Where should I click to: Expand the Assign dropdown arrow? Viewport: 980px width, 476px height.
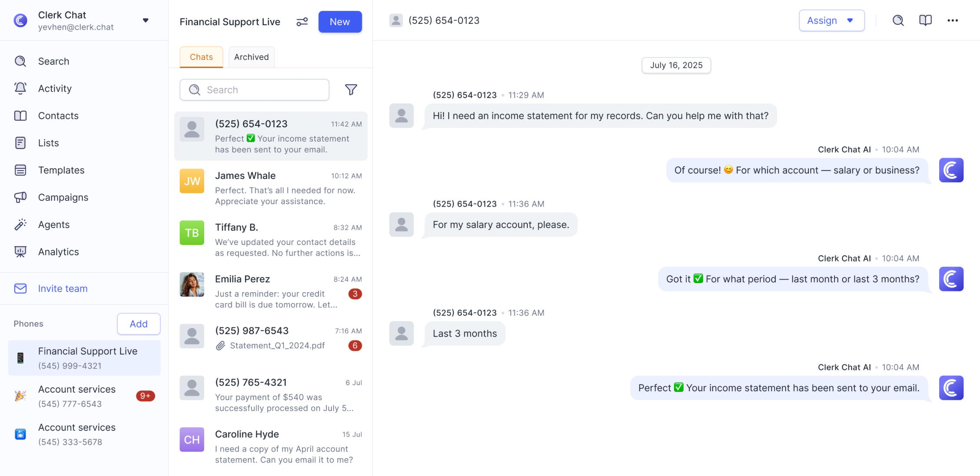pyautogui.click(x=849, y=20)
